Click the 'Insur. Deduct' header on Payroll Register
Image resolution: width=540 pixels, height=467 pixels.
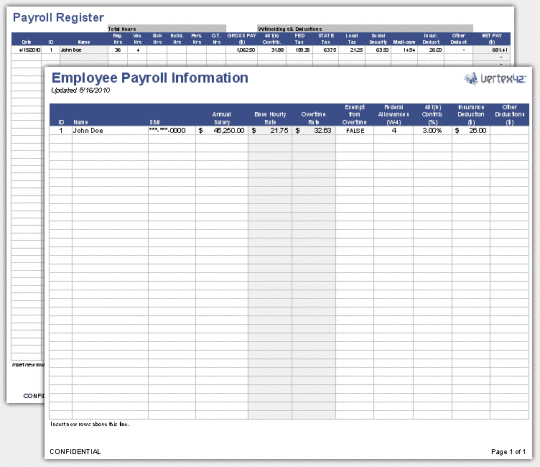click(x=431, y=39)
